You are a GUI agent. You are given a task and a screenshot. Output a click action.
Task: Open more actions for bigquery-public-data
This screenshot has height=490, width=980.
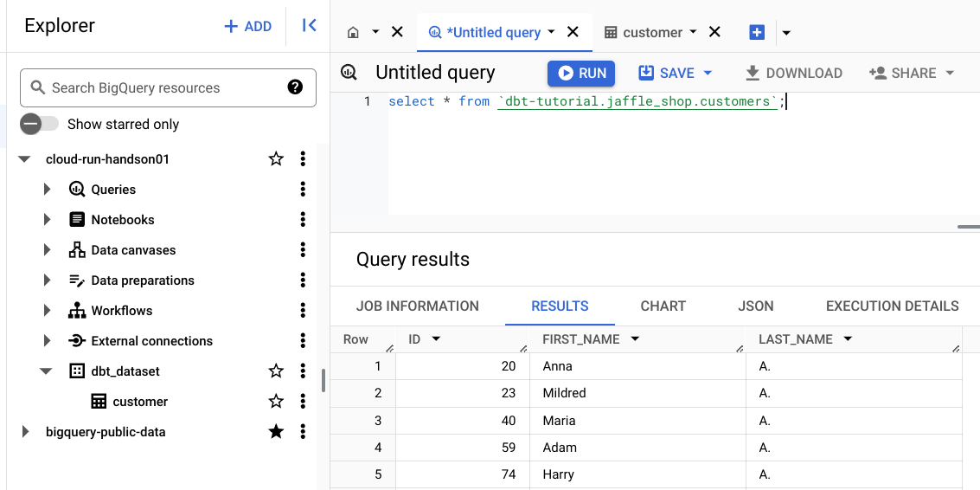tap(303, 432)
